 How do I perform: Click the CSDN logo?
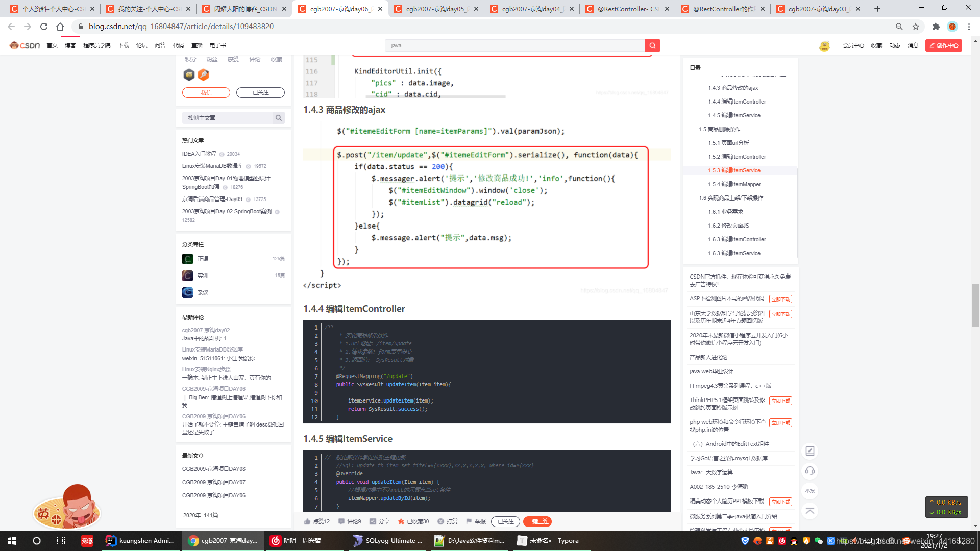click(24, 45)
